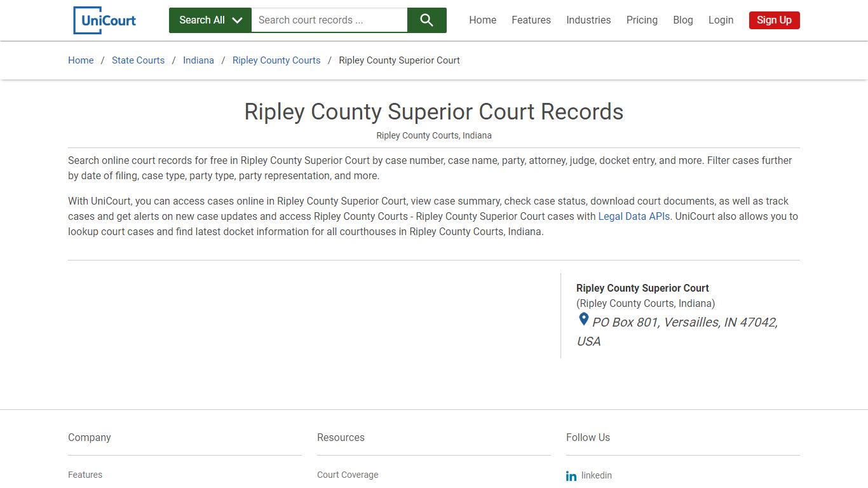Open the Pricing page
868x488 pixels.
click(642, 20)
